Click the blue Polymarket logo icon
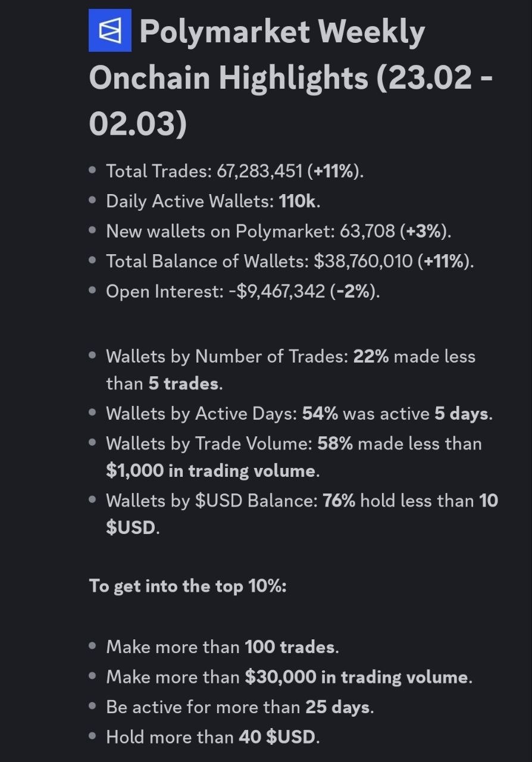Viewport: 532px width, 762px height. (110, 30)
